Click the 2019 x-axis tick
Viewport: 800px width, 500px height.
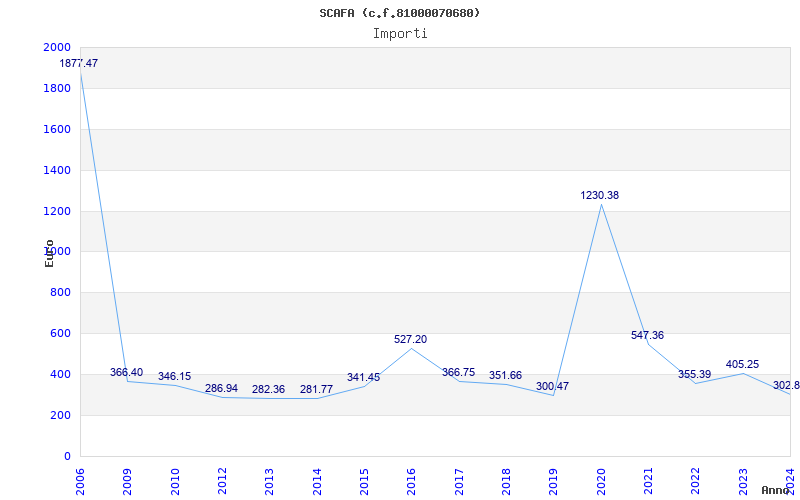(553, 481)
